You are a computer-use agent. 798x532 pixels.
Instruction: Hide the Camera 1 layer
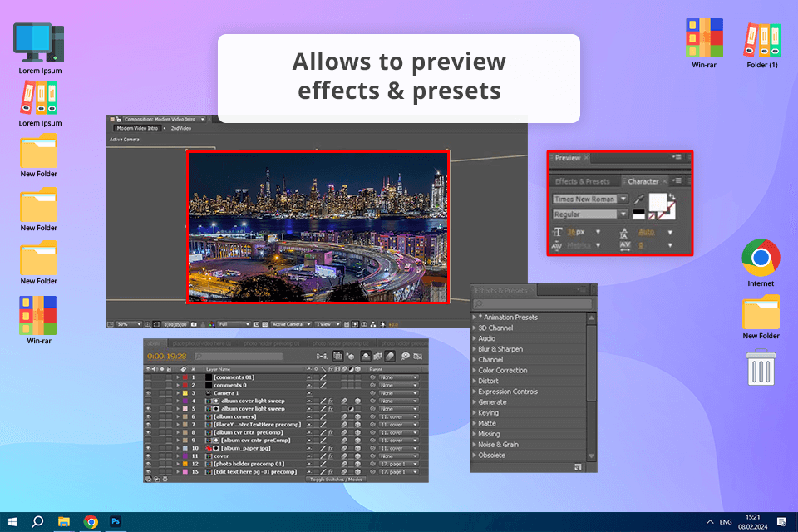coord(148,393)
